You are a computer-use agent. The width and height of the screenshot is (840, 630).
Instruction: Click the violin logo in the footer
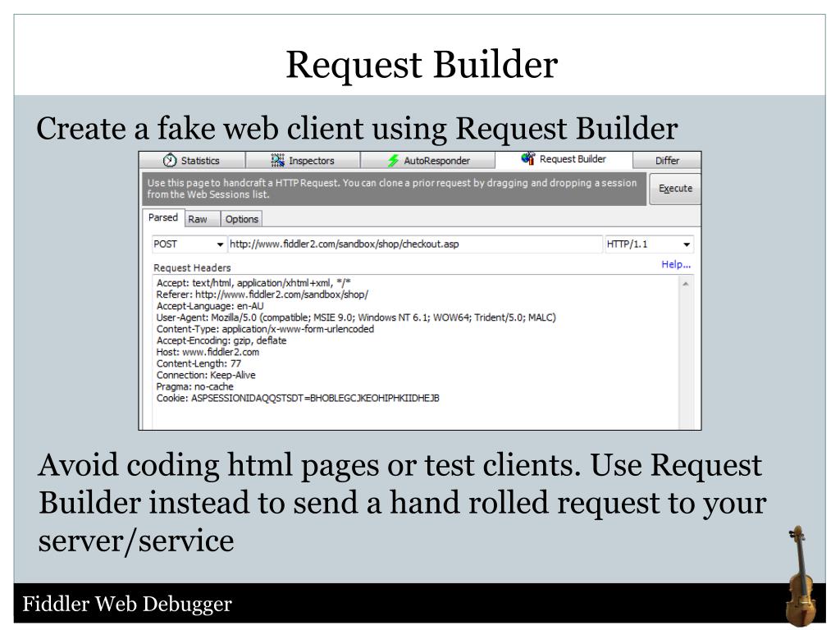click(x=801, y=575)
